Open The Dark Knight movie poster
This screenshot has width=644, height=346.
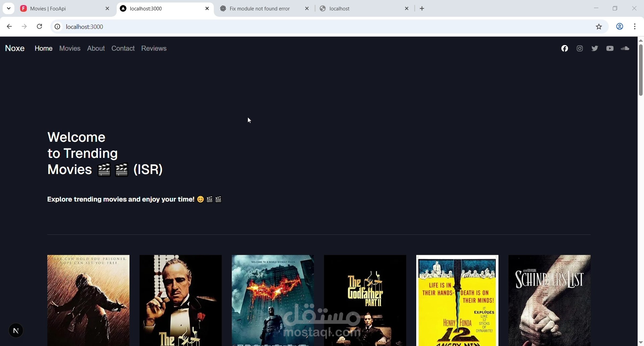pos(273,300)
